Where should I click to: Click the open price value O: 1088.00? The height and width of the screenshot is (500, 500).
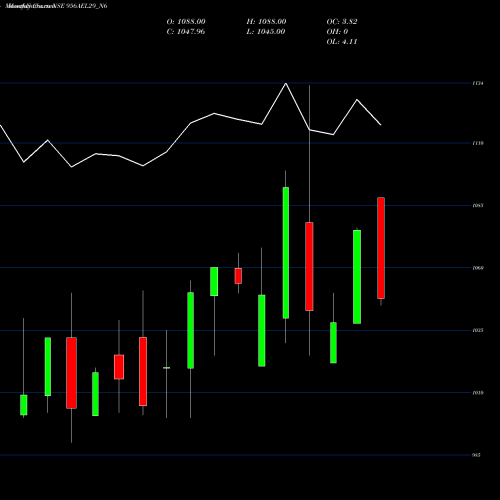click(x=186, y=22)
